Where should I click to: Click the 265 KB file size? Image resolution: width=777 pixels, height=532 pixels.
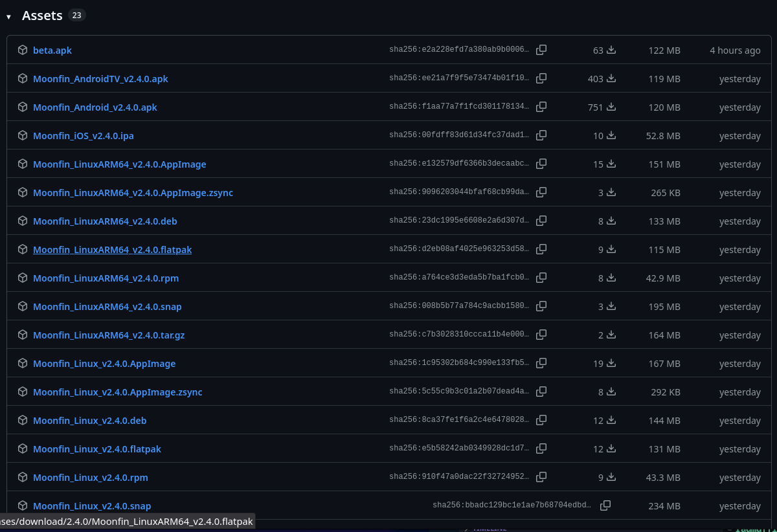[x=666, y=193]
